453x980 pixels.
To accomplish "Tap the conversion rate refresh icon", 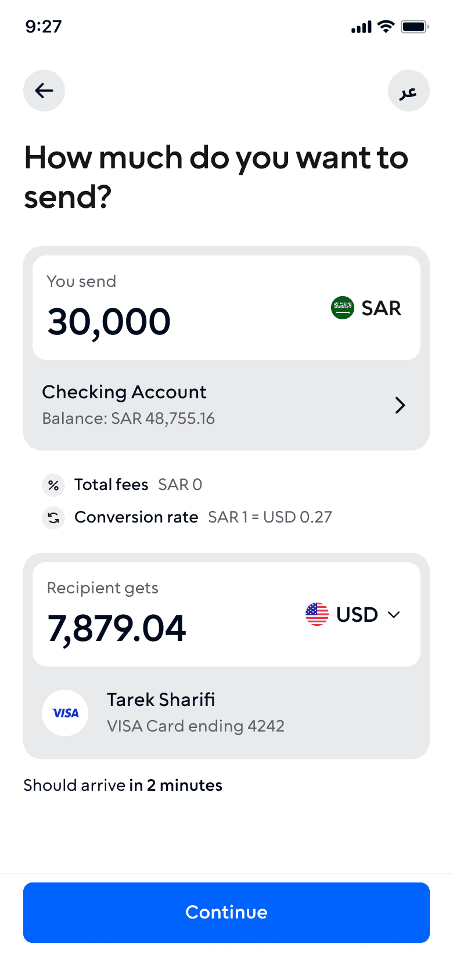I will 53,517.
